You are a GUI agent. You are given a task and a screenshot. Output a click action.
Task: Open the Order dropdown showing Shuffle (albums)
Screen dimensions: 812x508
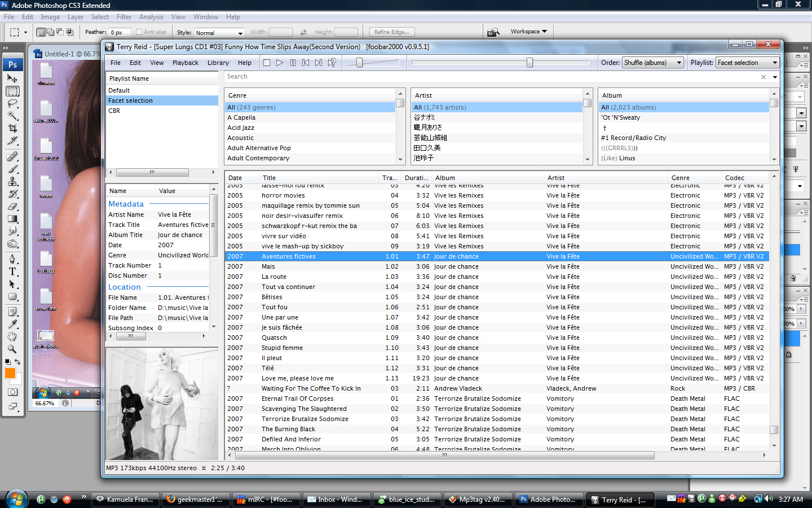tap(653, 63)
